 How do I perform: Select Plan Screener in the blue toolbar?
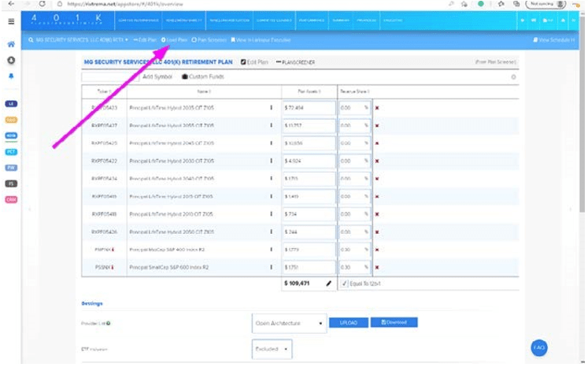coord(209,39)
